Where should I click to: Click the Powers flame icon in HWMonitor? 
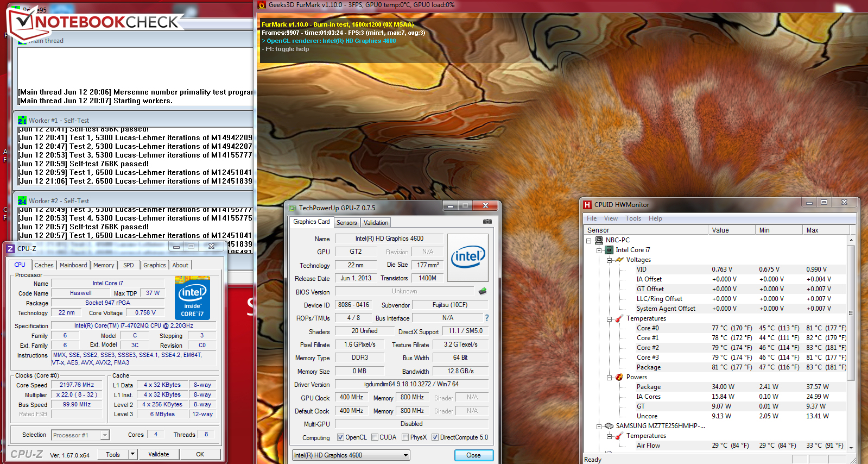click(619, 377)
